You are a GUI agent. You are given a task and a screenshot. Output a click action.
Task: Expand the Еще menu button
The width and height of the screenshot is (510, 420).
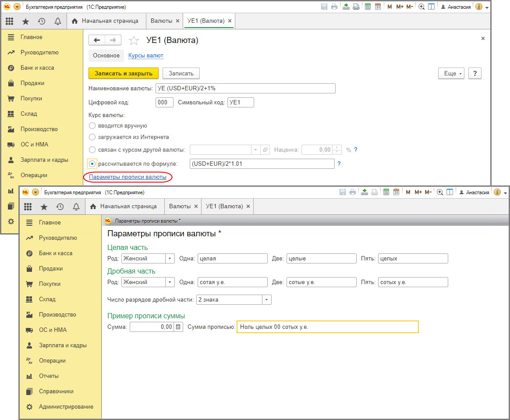pos(451,74)
